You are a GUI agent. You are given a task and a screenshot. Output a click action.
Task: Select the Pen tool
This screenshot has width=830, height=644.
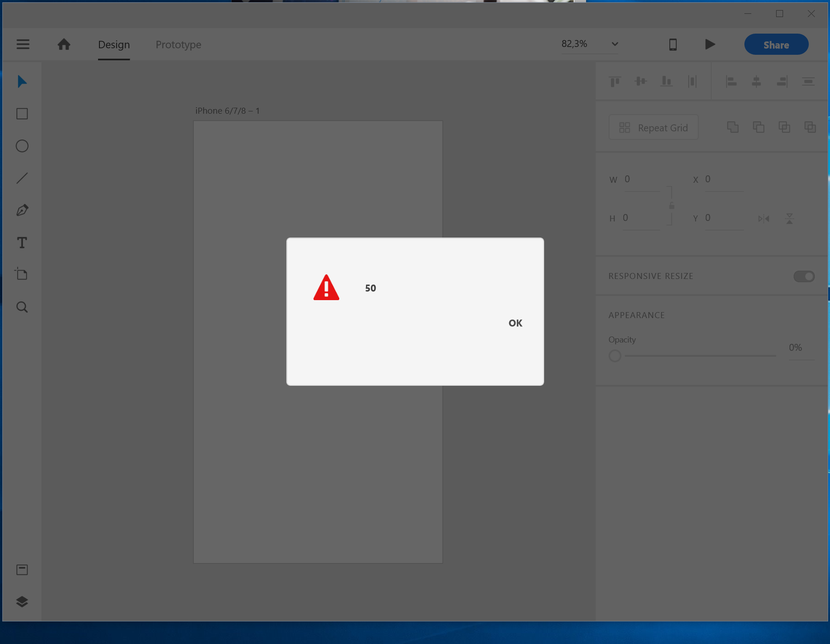22,210
